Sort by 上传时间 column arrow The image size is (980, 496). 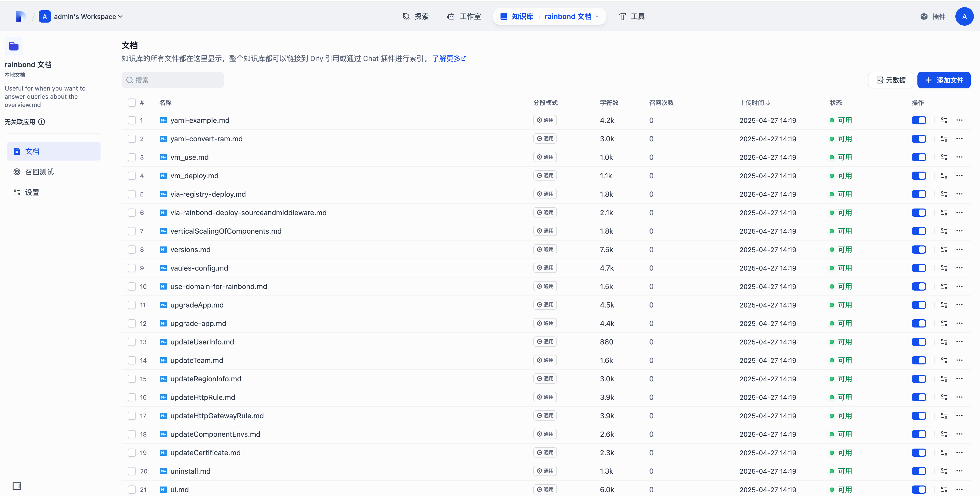(x=768, y=103)
